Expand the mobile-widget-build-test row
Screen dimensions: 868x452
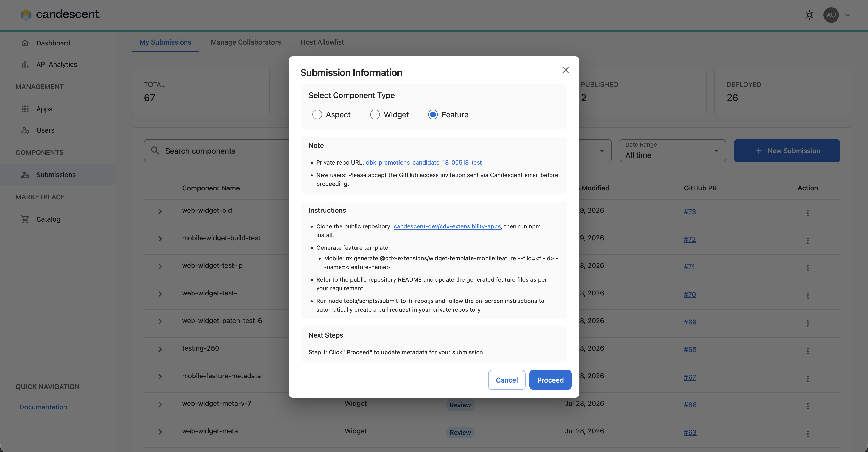click(160, 239)
